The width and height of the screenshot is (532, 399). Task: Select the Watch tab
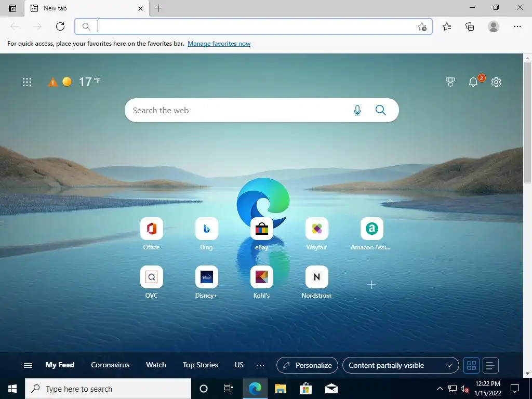[156, 365]
